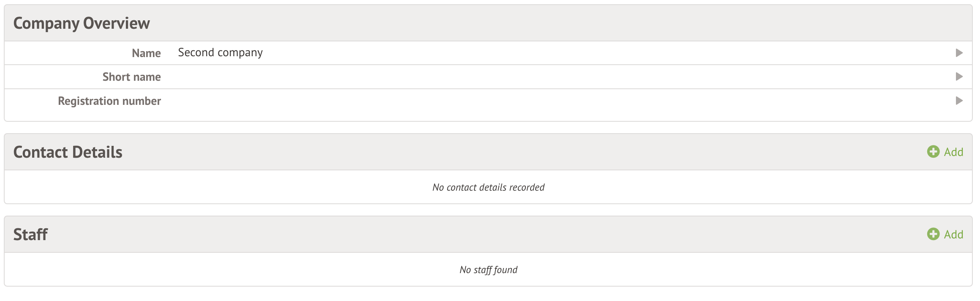Expand the Name row arrow

tap(959, 53)
